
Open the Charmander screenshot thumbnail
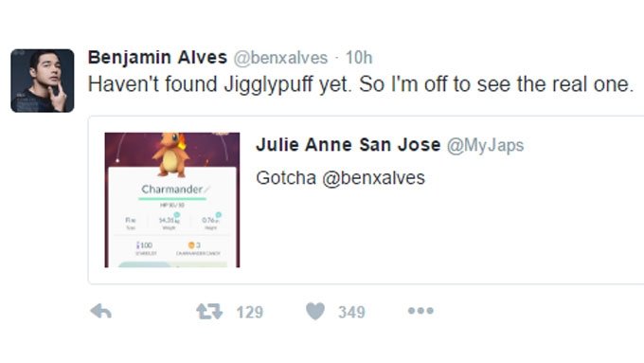click(172, 200)
